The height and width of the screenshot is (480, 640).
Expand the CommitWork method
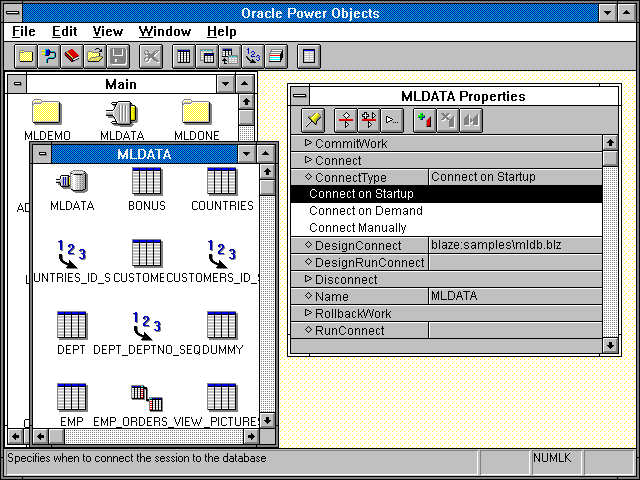[308, 143]
